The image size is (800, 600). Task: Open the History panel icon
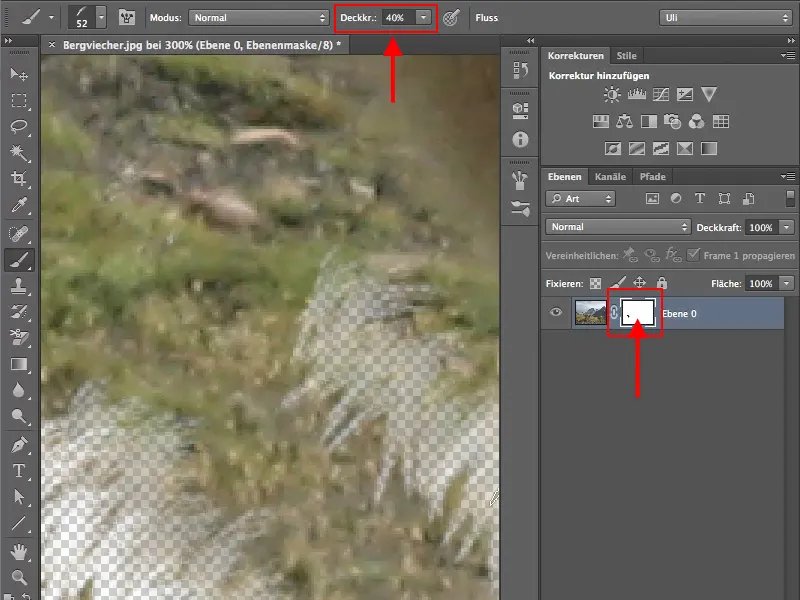coord(520,69)
